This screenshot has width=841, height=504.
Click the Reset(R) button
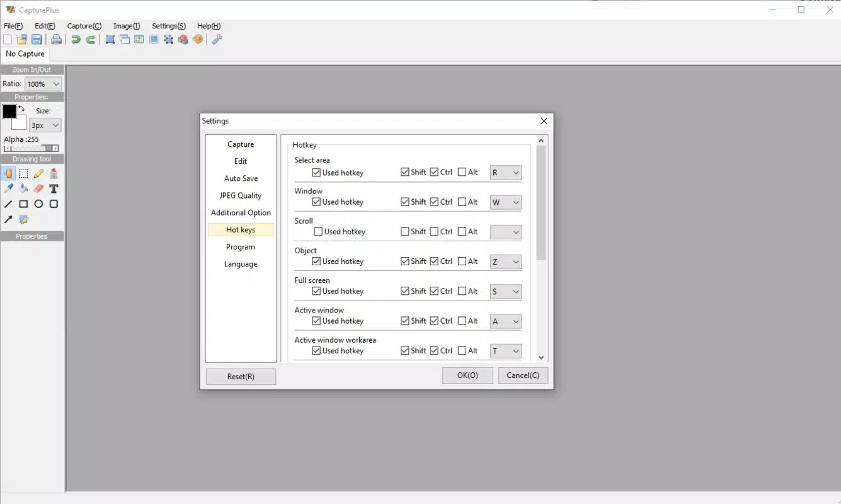point(241,377)
